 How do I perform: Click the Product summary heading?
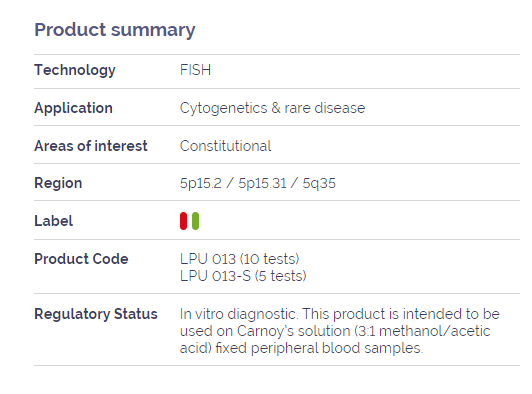pyautogui.click(x=115, y=30)
